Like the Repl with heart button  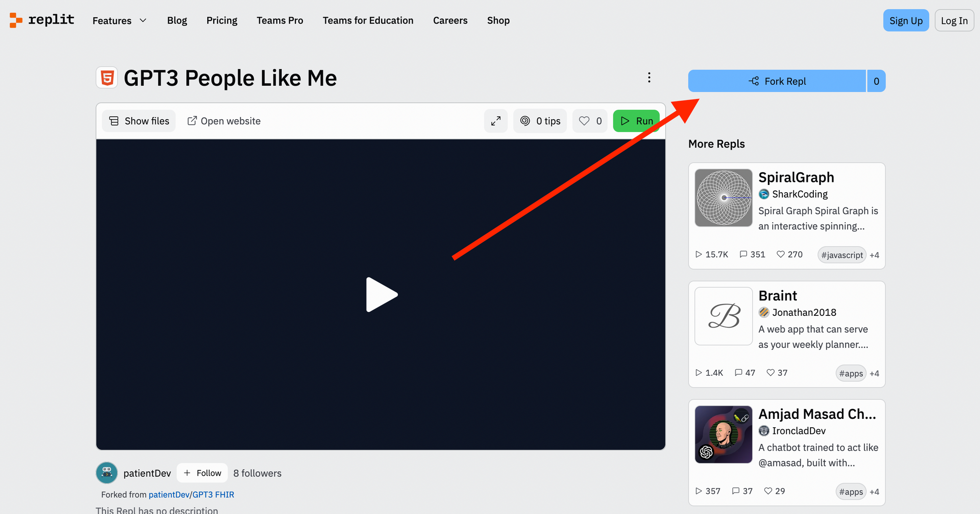coord(590,121)
